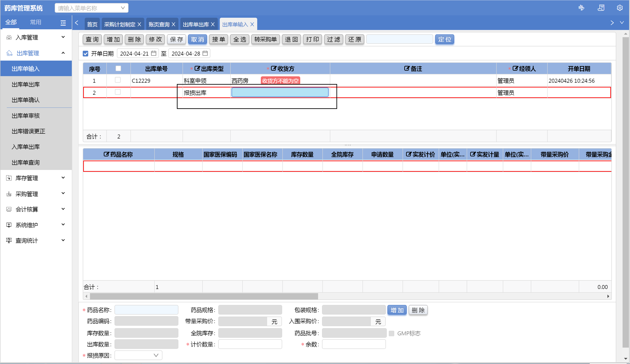
Task: Click the horizontal scrollbar of drug table
Action: [204, 296]
